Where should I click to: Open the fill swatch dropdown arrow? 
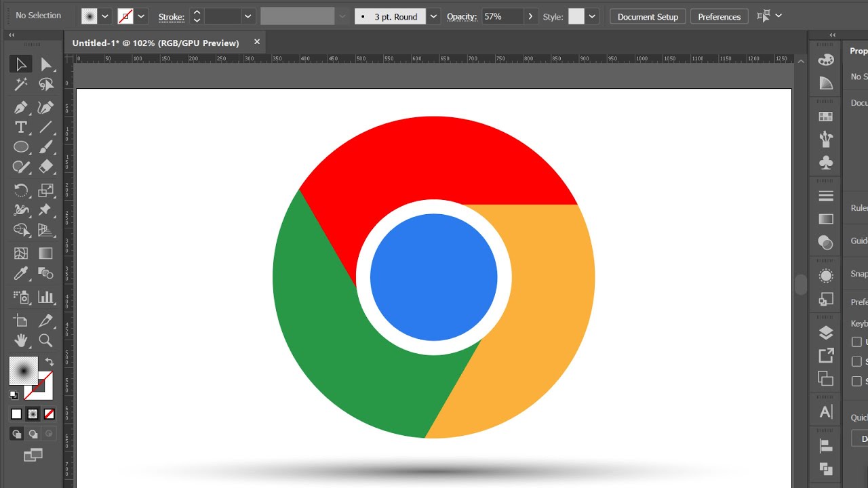[x=105, y=16]
